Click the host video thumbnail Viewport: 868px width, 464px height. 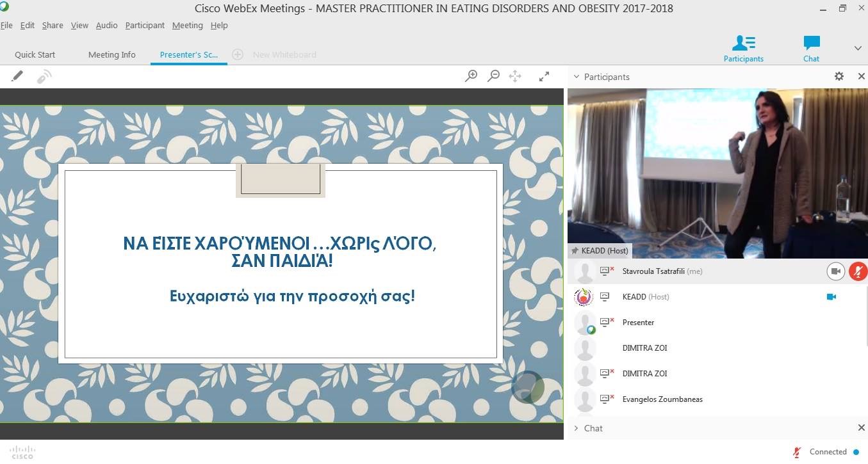click(x=717, y=173)
